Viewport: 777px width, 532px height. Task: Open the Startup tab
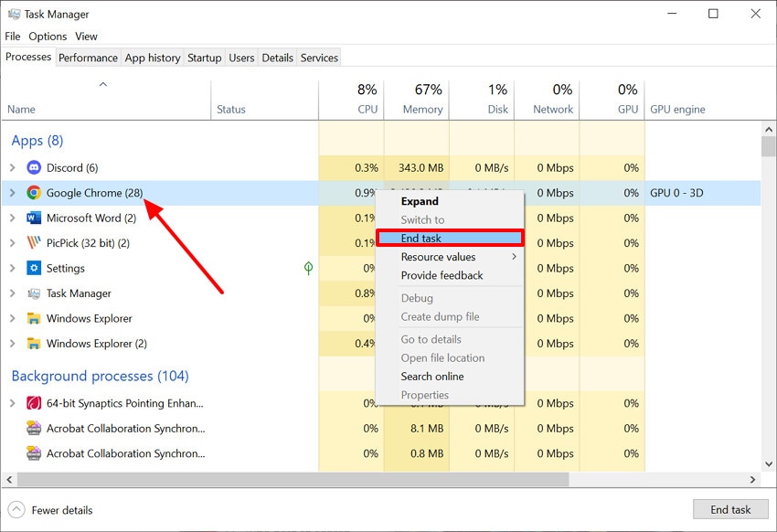point(204,58)
